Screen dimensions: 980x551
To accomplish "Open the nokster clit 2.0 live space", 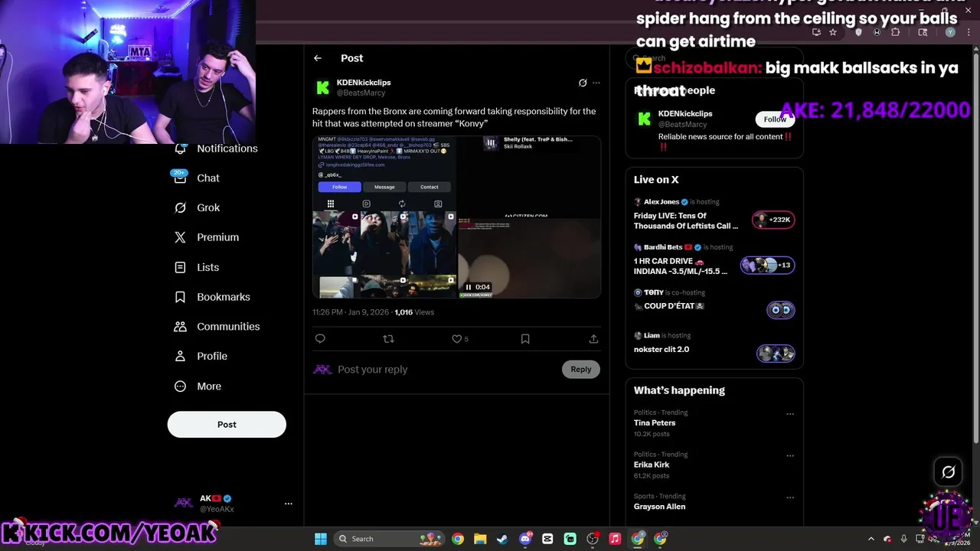I will pyautogui.click(x=661, y=350).
